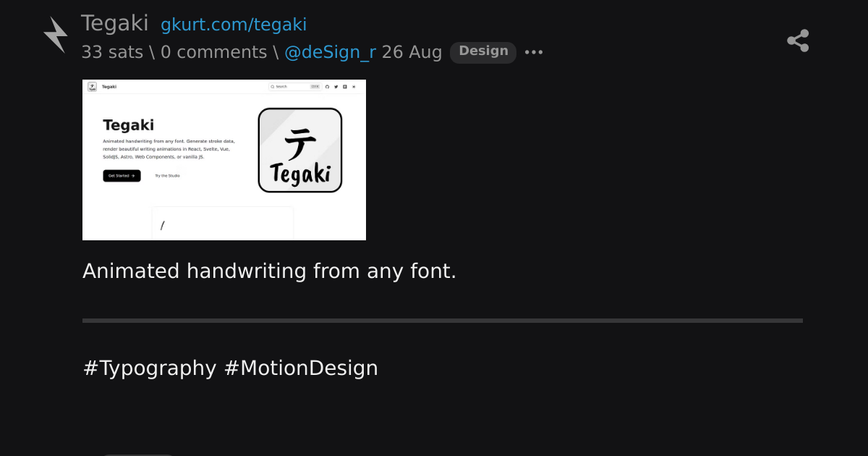Open the 0 comments link
This screenshot has width=868, height=456.
213,52
